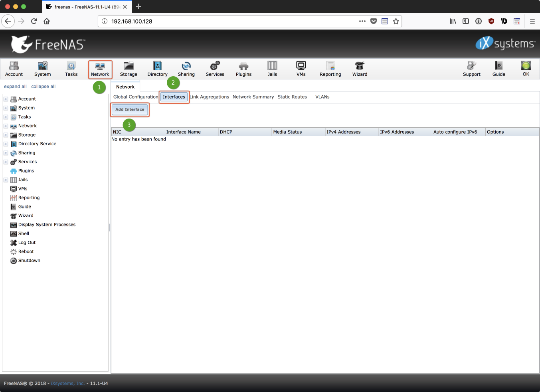The width and height of the screenshot is (540, 392).
Task: Click the browser address bar
Action: click(x=231, y=22)
